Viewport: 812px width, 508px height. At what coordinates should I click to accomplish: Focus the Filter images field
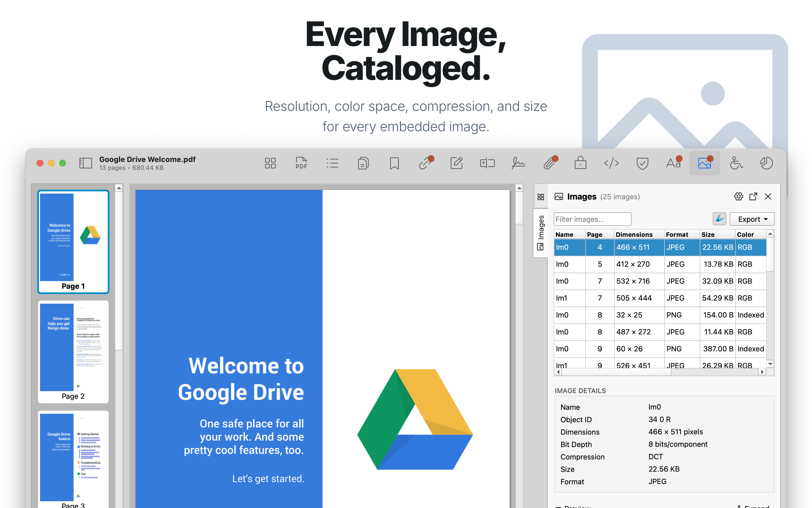point(593,219)
